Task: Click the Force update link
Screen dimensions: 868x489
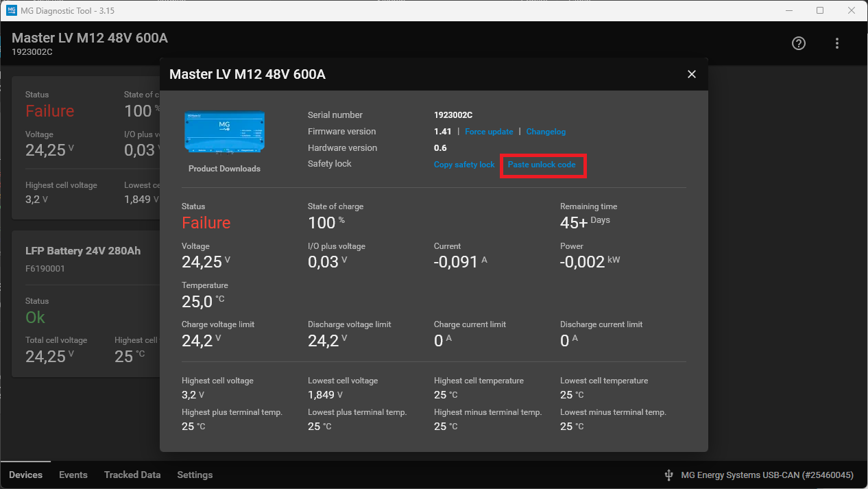Action: click(x=489, y=132)
